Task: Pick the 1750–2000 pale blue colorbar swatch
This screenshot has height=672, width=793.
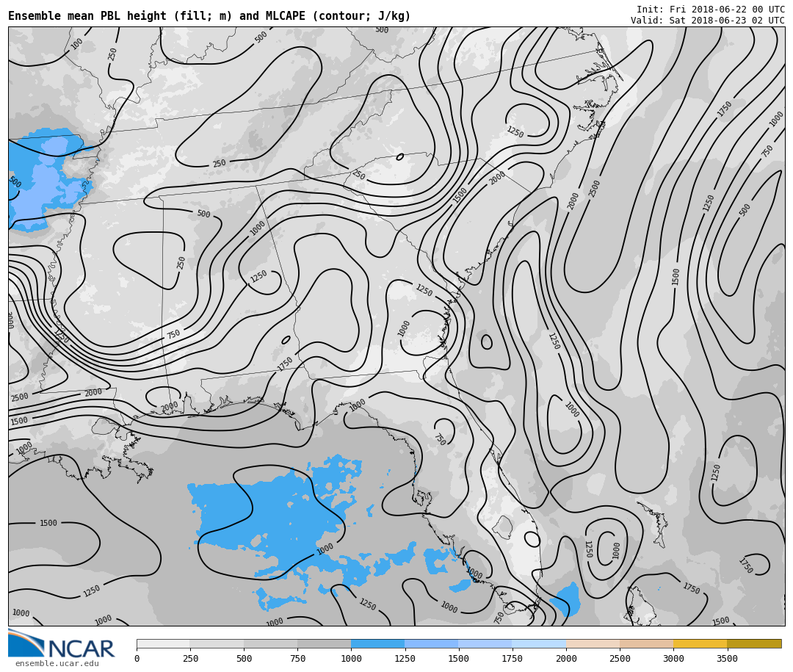Action: (539, 643)
